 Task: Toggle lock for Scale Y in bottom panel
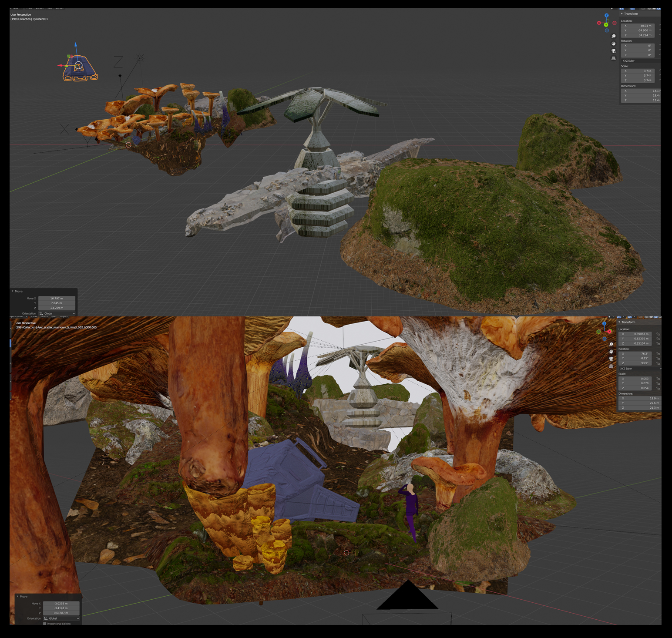pos(658,383)
